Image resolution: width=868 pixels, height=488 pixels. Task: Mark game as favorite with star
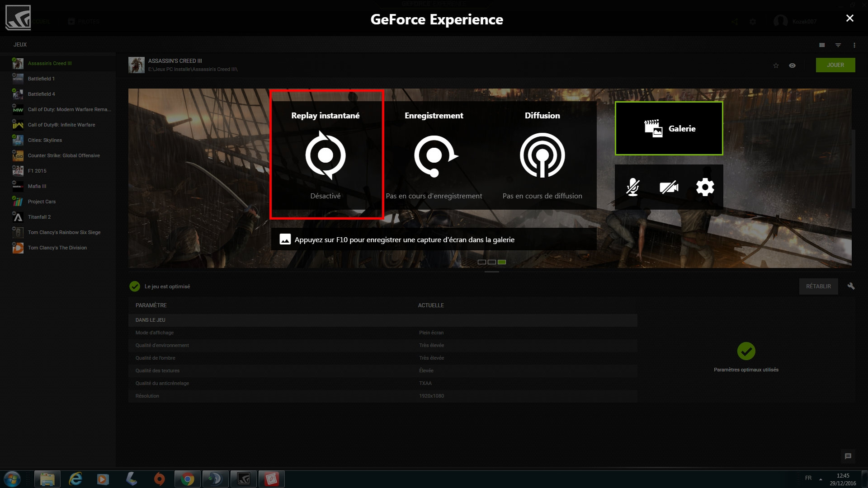pyautogui.click(x=776, y=66)
